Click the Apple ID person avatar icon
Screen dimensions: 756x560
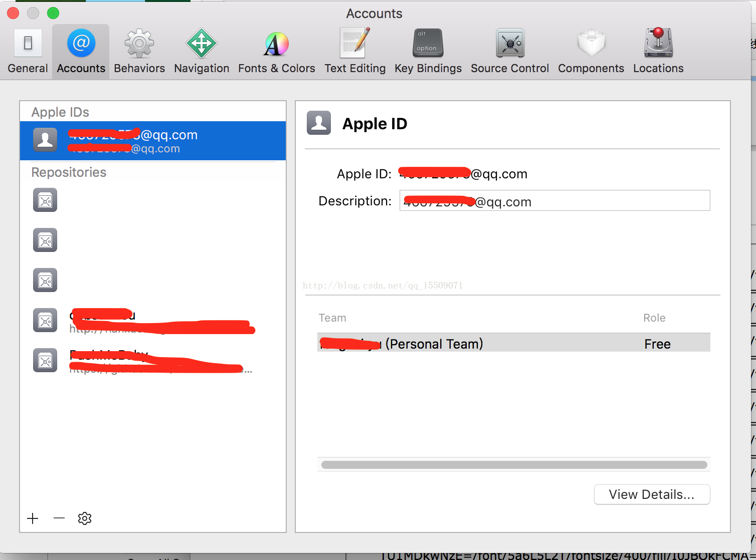[x=319, y=123]
